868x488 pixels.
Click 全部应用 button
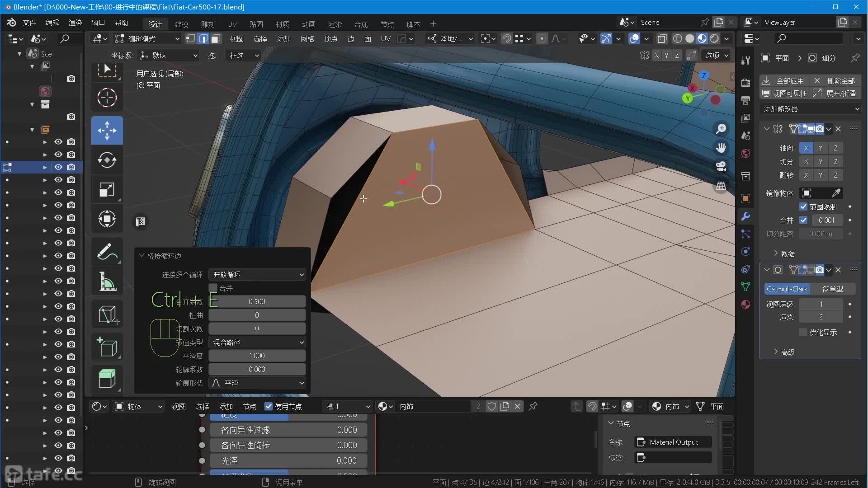pos(784,80)
